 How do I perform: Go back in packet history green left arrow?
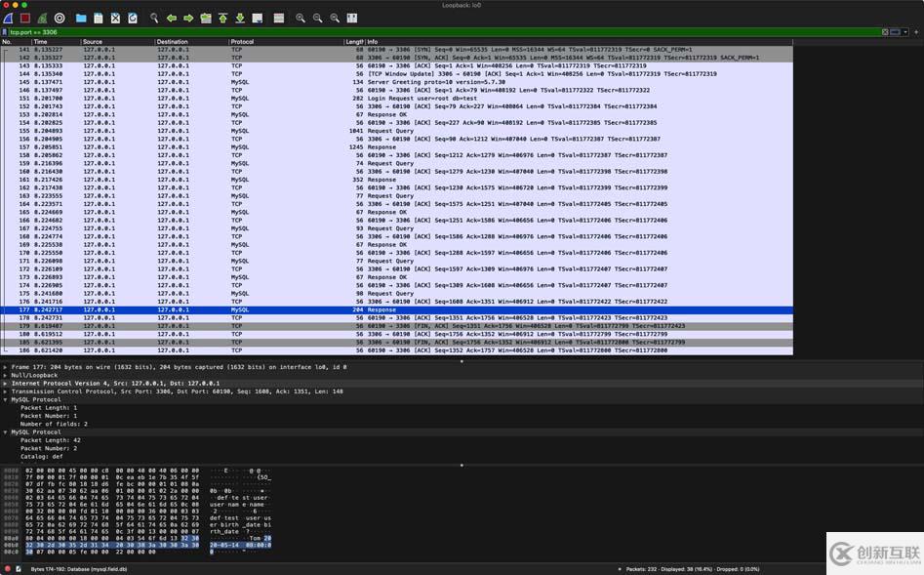172,19
